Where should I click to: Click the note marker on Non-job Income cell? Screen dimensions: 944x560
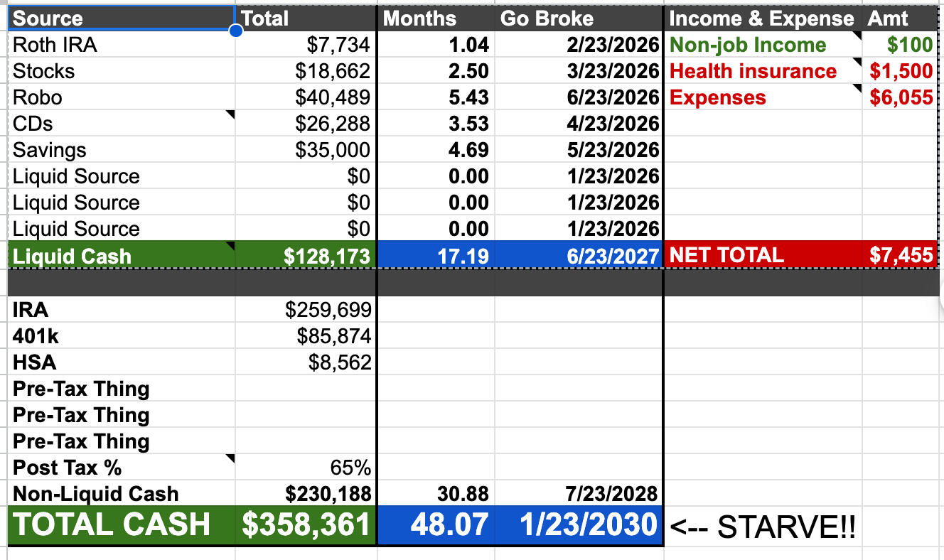(x=858, y=36)
